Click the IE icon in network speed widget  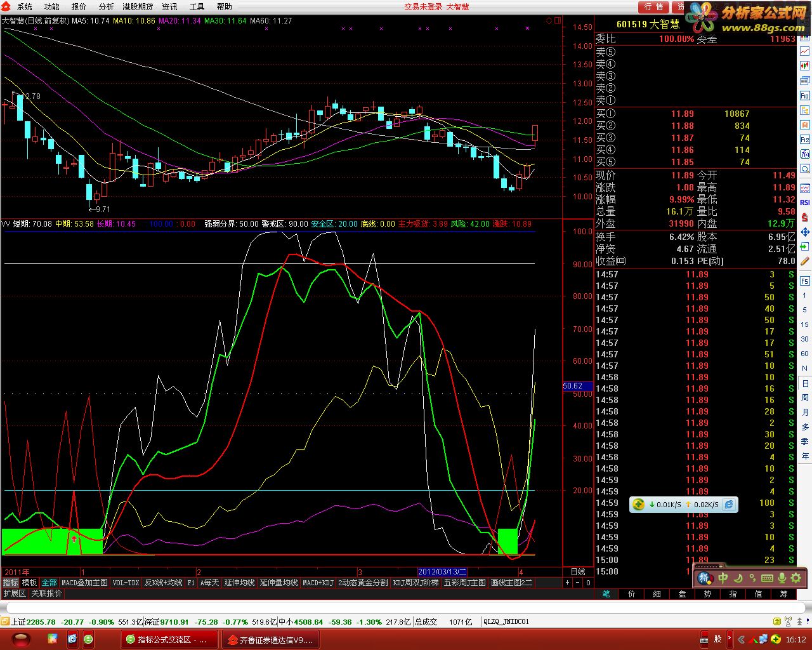[729, 505]
